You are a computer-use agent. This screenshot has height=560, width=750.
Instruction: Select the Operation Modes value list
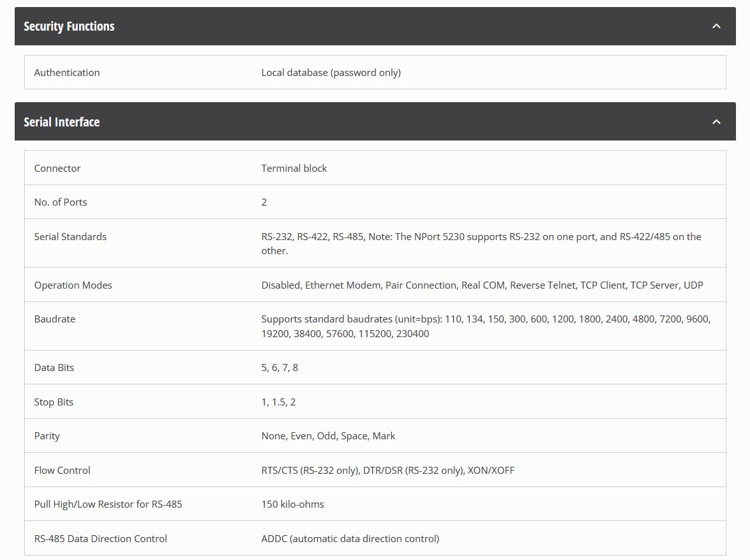pos(481,285)
